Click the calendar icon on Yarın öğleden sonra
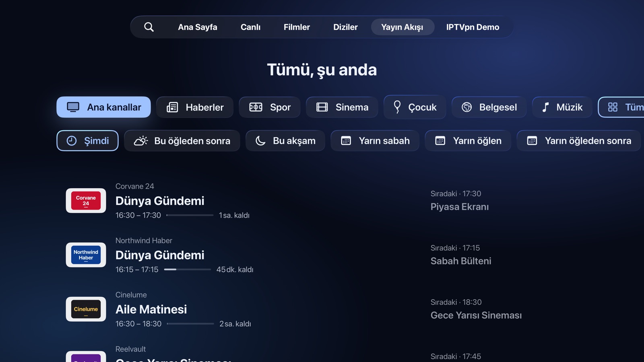 tap(532, 141)
